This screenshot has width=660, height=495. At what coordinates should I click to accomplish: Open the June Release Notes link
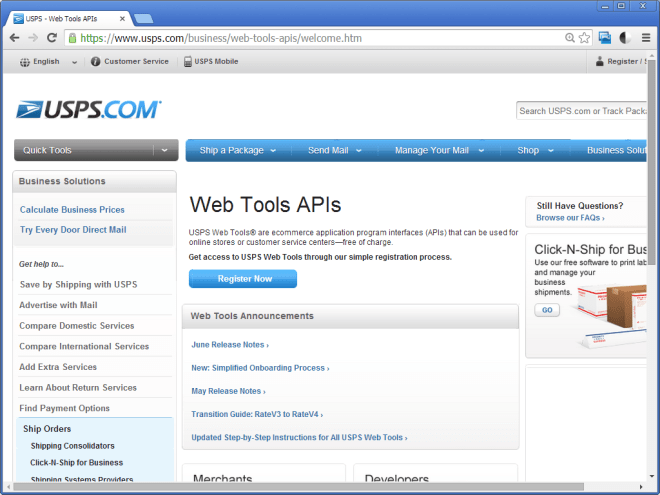coord(229,345)
